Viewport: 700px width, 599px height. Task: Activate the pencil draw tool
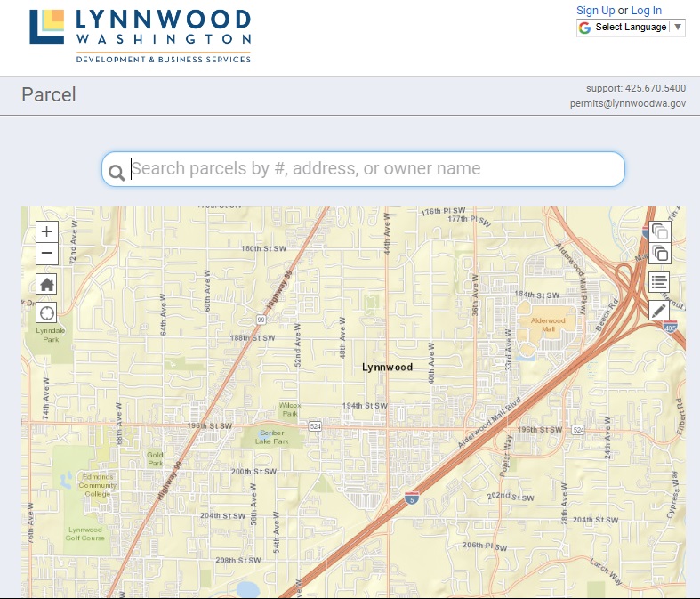pos(659,310)
